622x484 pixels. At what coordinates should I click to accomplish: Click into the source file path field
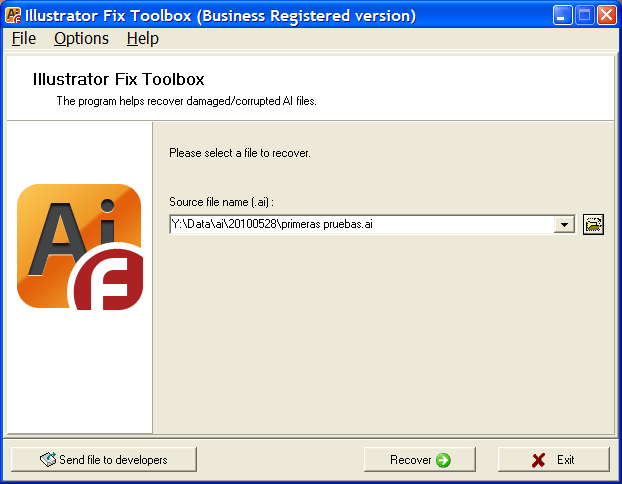click(361, 225)
